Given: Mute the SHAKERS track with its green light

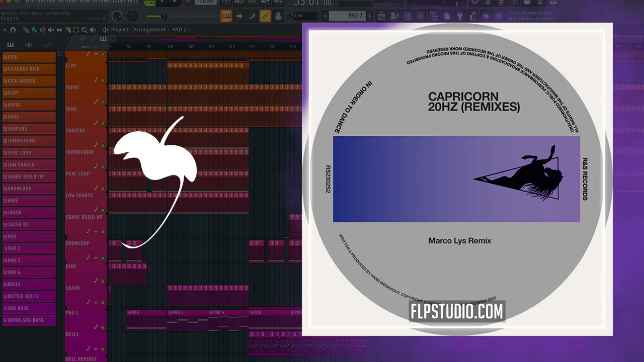Looking at the screenshot, I should 103,145.
